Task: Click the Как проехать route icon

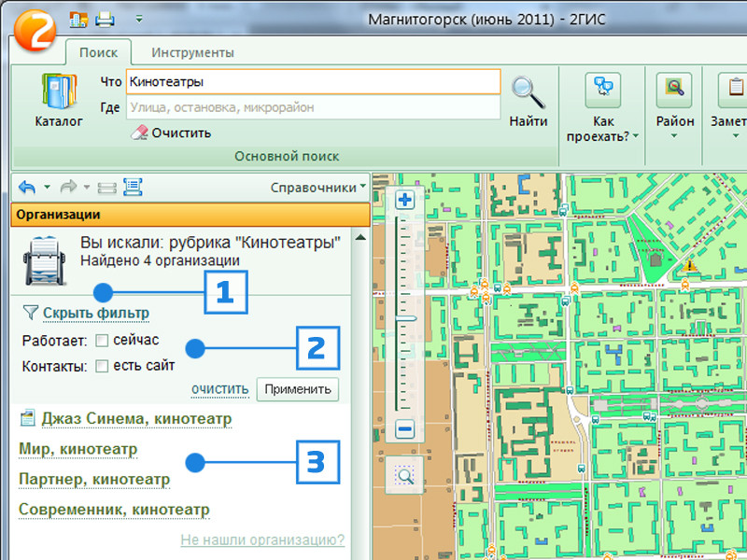Action: [x=603, y=90]
